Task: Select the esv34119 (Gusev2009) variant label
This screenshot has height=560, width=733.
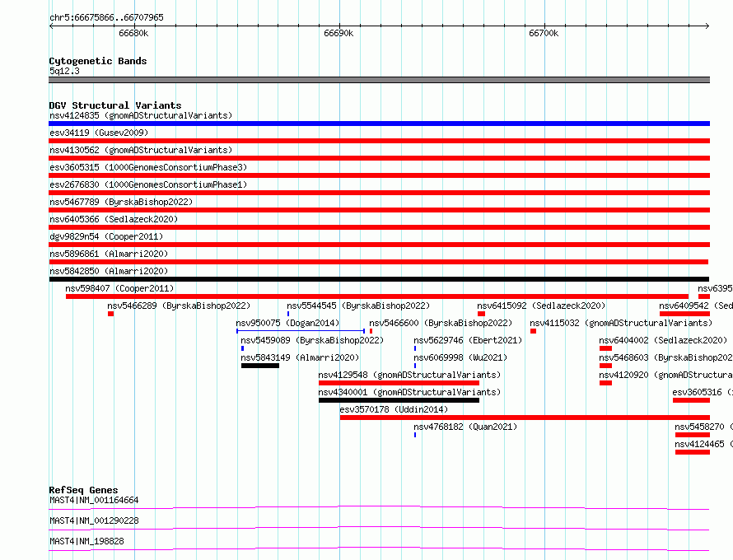Action: point(99,133)
